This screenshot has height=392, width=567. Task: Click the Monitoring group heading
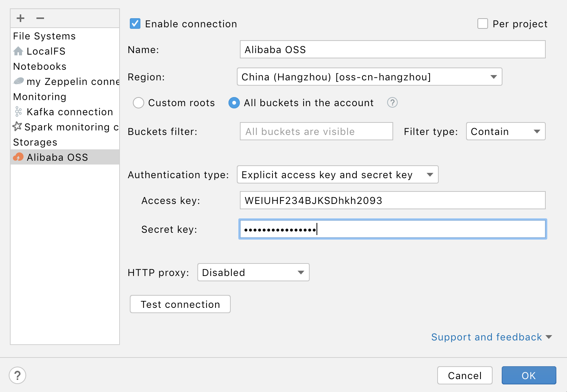40,97
